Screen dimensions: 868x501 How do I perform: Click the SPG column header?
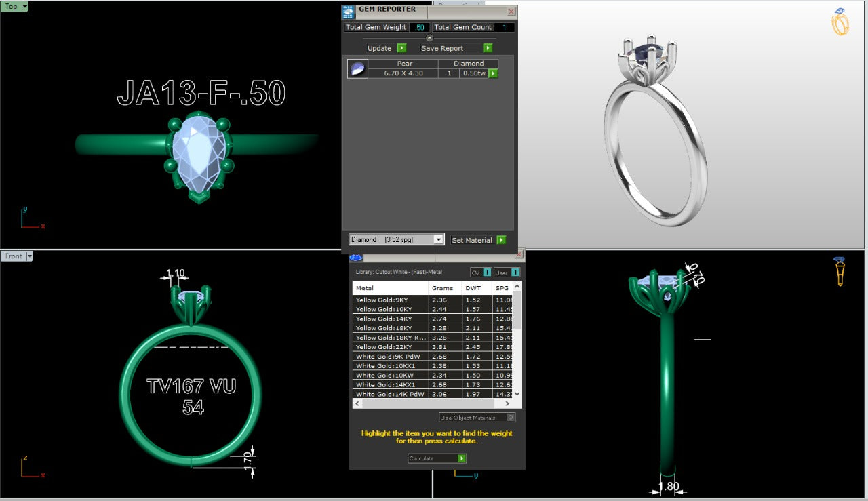(x=503, y=288)
